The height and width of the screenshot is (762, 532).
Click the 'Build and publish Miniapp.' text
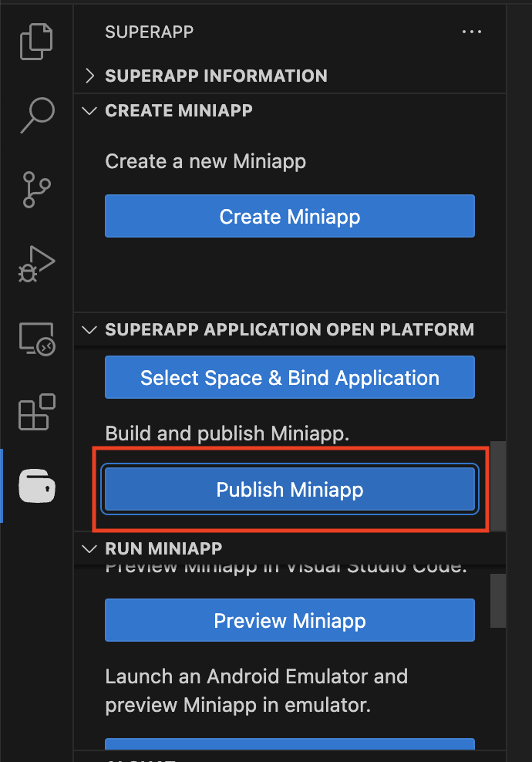tap(227, 433)
